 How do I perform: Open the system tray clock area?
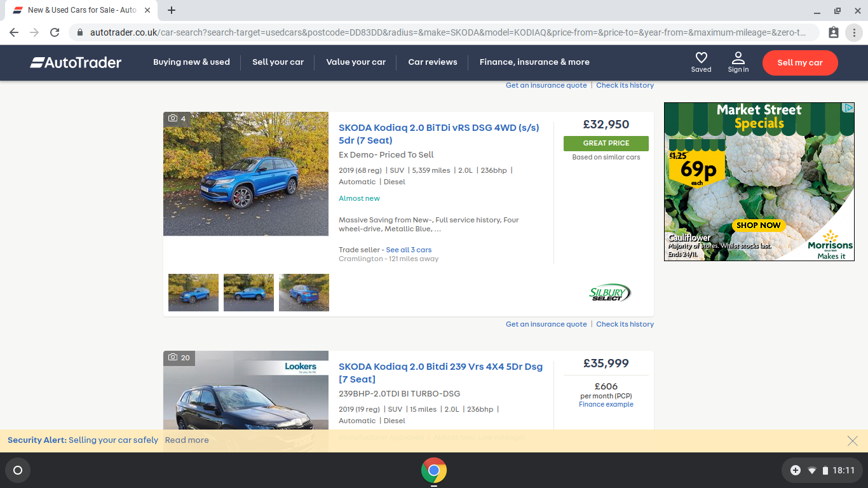click(x=822, y=471)
